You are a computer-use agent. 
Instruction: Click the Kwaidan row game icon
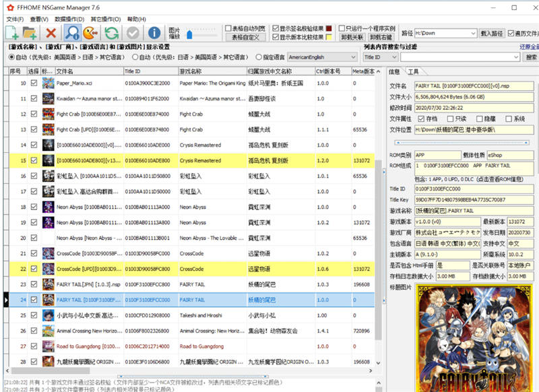click(x=48, y=98)
